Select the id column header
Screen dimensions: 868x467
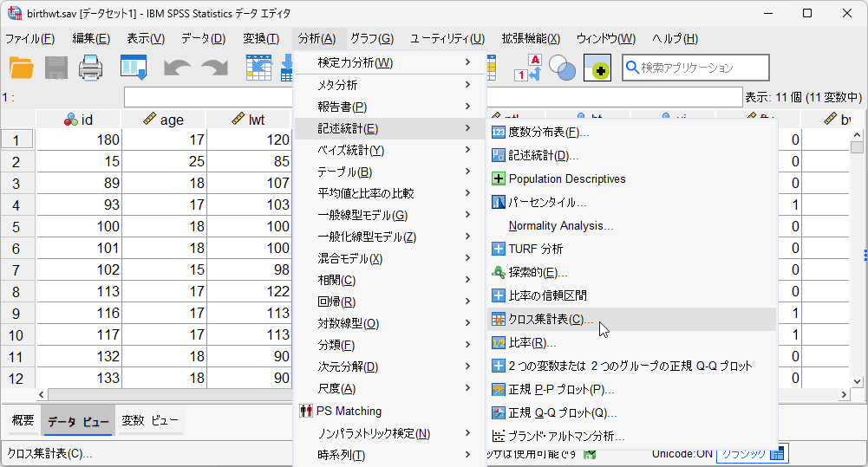78,120
